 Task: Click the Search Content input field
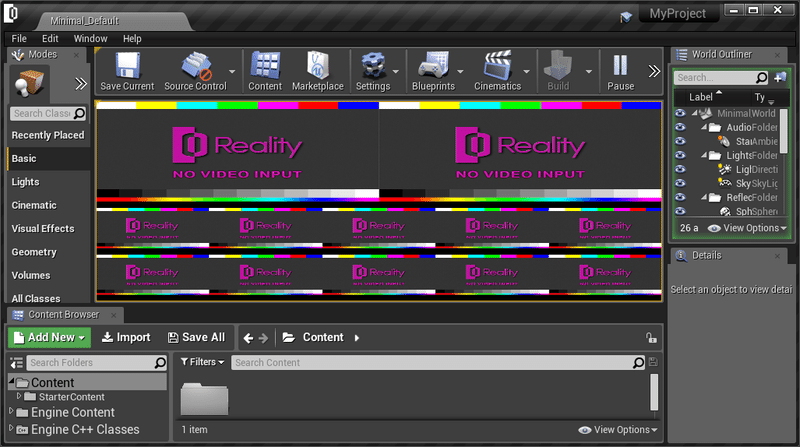tap(432, 363)
